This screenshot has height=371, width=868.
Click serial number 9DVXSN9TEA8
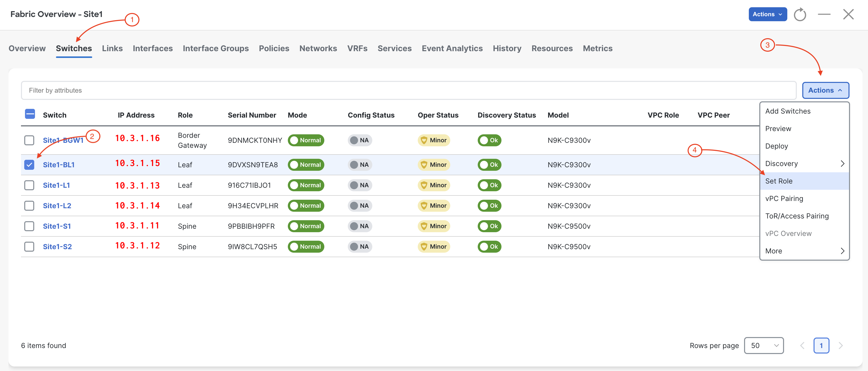click(253, 165)
